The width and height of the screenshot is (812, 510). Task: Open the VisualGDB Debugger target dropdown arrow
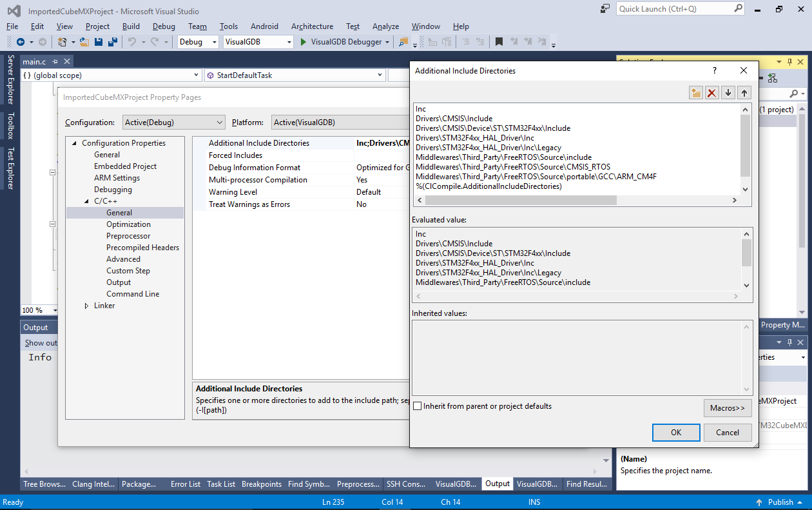pyautogui.click(x=387, y=42)
